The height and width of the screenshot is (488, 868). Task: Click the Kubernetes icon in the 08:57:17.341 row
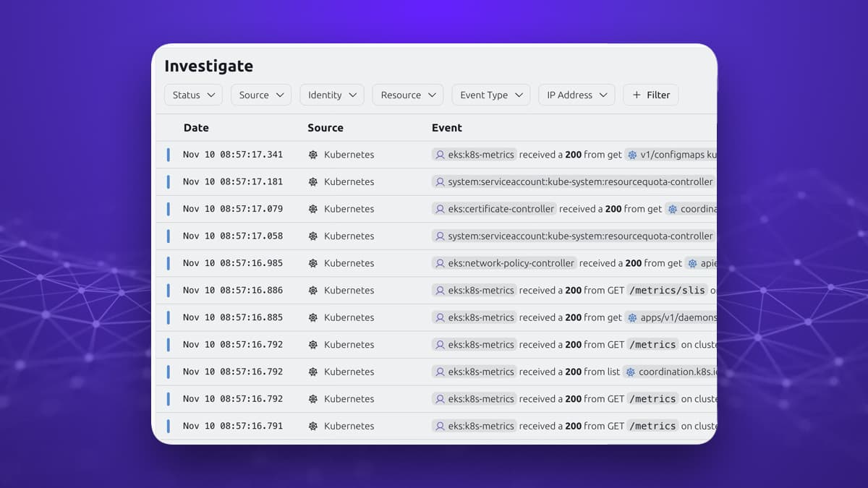click(x=313, y=155)
